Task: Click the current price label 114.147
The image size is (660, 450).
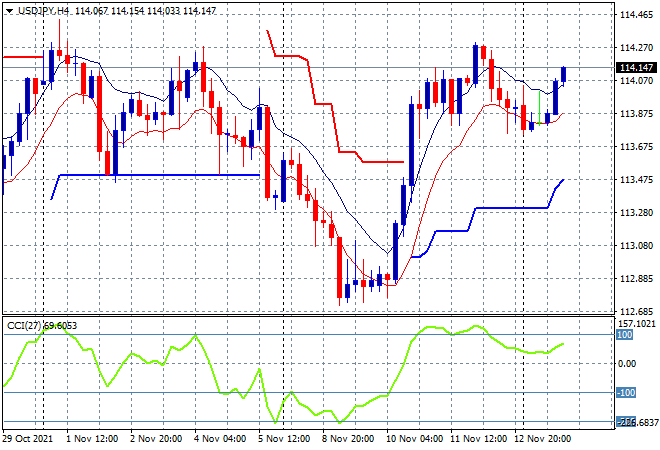Action: coord(636,68)
